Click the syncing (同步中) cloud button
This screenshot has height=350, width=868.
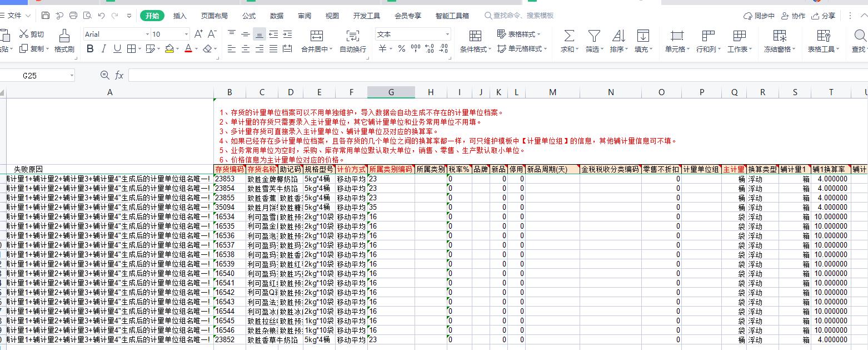[x=759, y=16]
